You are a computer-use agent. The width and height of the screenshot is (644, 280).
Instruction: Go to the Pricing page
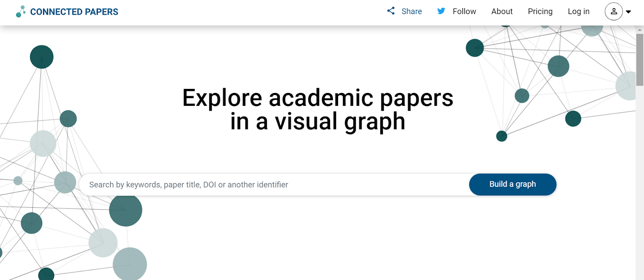(540, 11)
